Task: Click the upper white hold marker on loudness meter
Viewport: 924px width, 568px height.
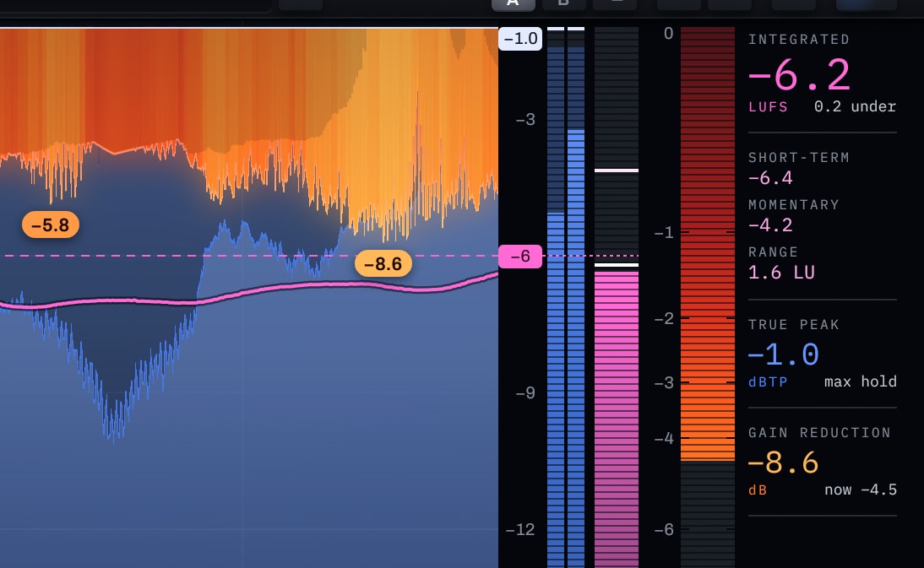Action: (x=617, y=170)
